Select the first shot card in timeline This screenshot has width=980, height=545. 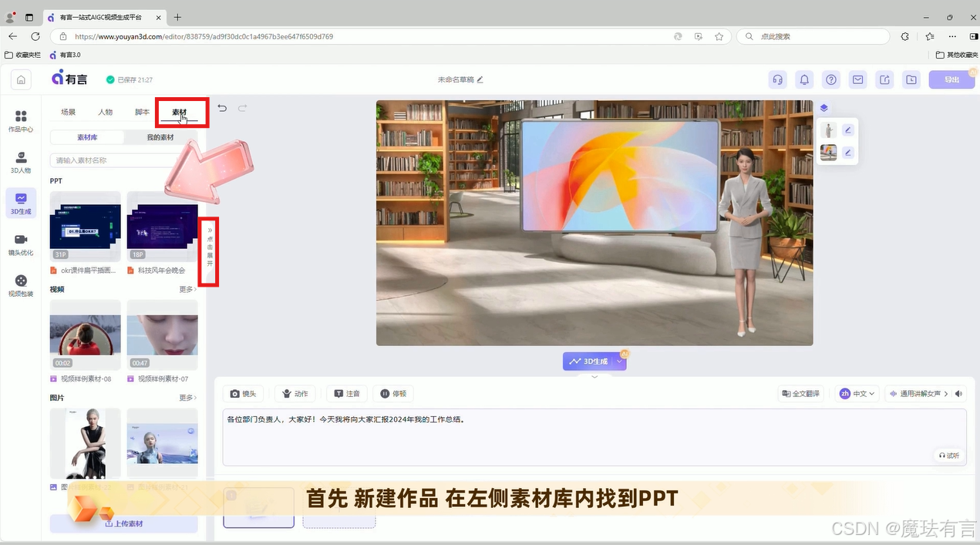258,507
